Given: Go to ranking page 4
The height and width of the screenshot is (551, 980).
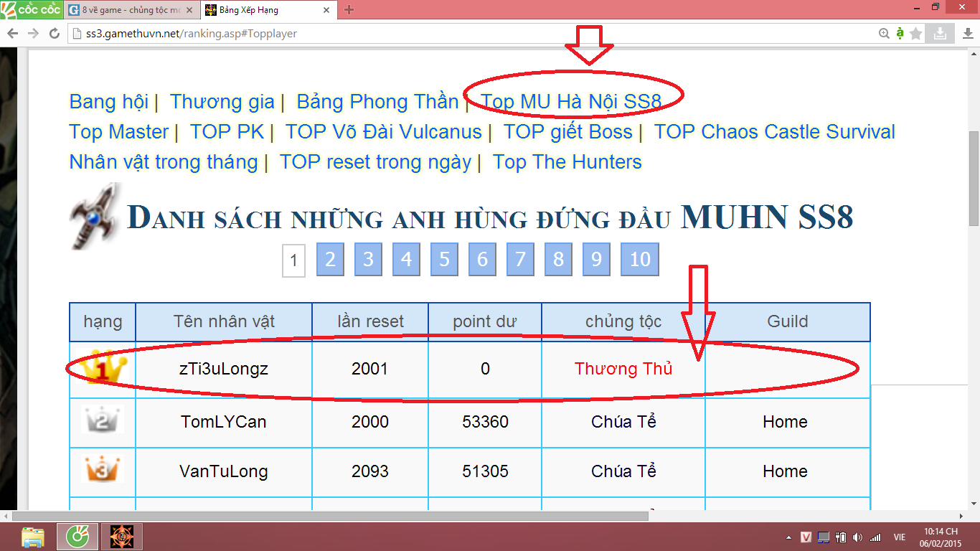Looking at the screenshot, I should [406, 260].
